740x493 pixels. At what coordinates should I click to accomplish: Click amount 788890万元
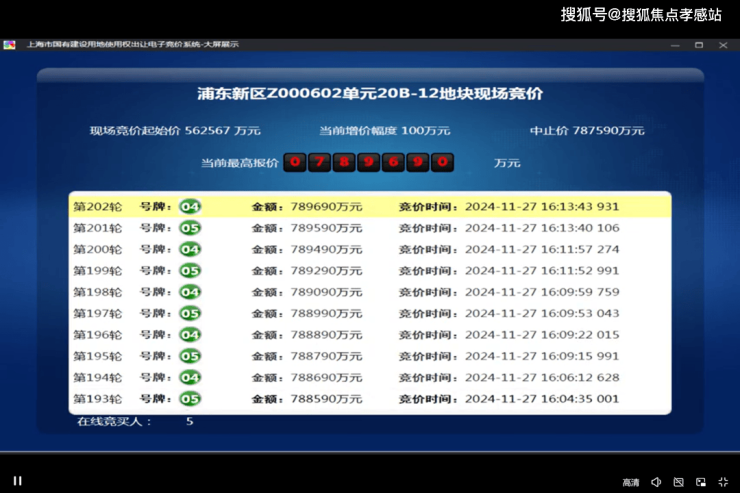tap(326, 335)
